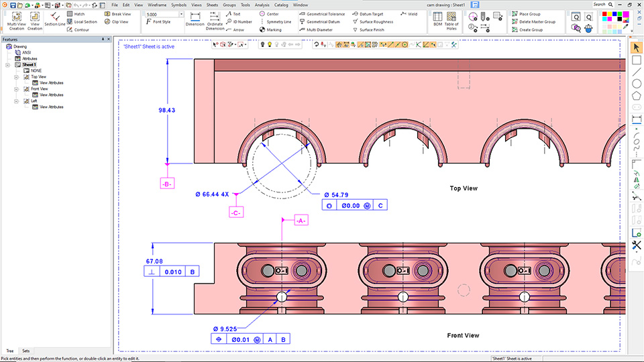The width and height of the screenshot is (644, 362).
Task: Toggle the Hatch option
Action: (x=76, y=14)
